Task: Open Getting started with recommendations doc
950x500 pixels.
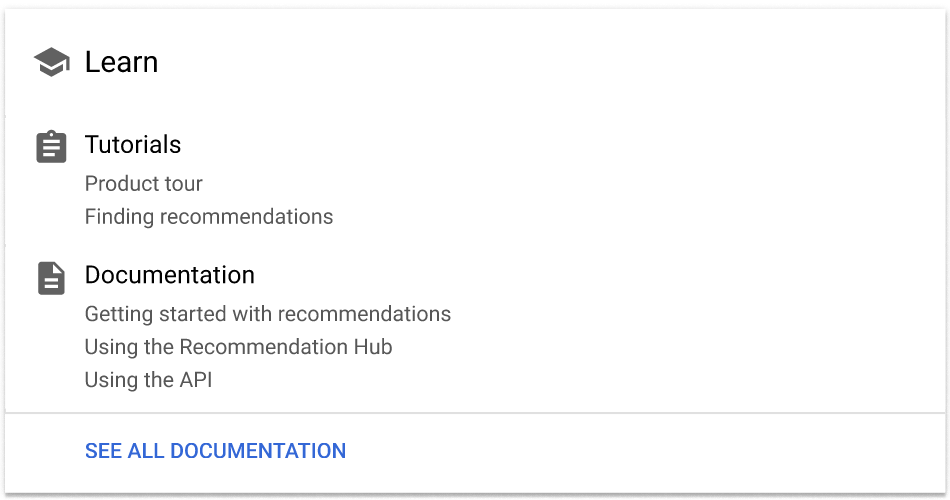Action: [x=268, y=314]
